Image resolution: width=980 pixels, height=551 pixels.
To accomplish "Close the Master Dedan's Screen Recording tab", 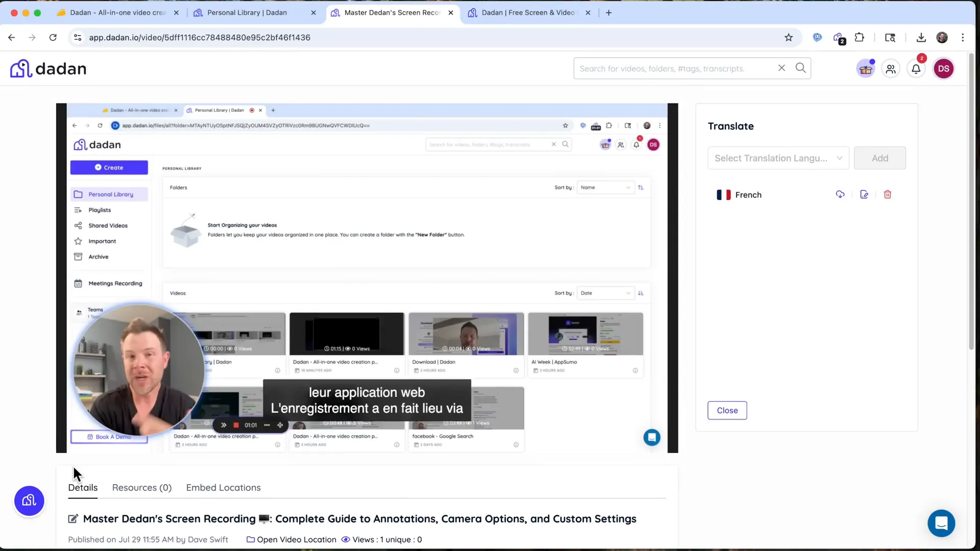I will pos(451,13).
